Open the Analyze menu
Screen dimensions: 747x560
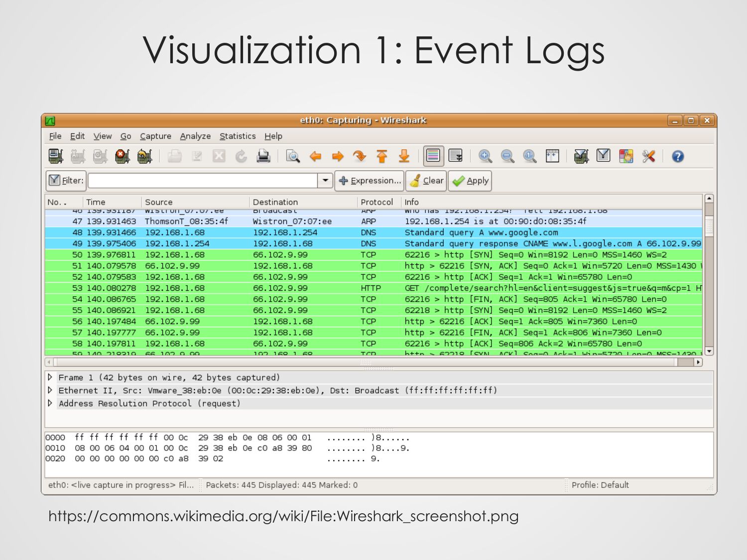tap(195, 136)
